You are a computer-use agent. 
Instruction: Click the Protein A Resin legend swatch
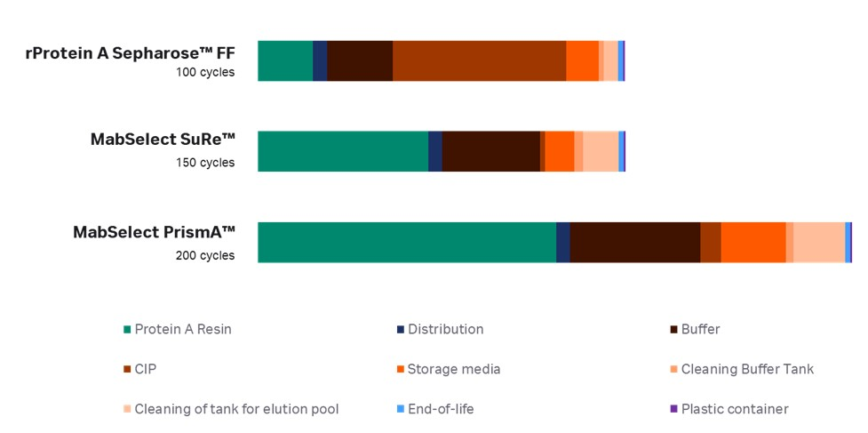[x=127, y=330]
